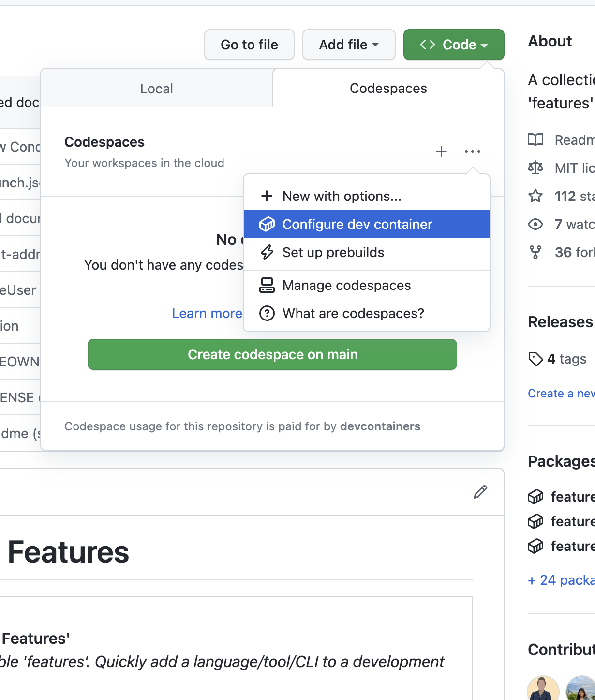Click the second package cube icon
Screen dimensions: 595x700
(535, 521)
